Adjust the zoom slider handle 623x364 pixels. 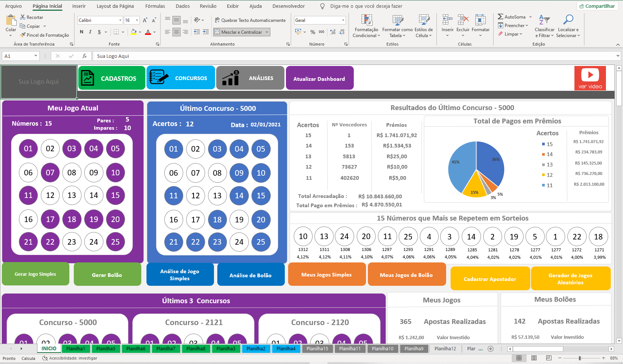coord(580,358)
